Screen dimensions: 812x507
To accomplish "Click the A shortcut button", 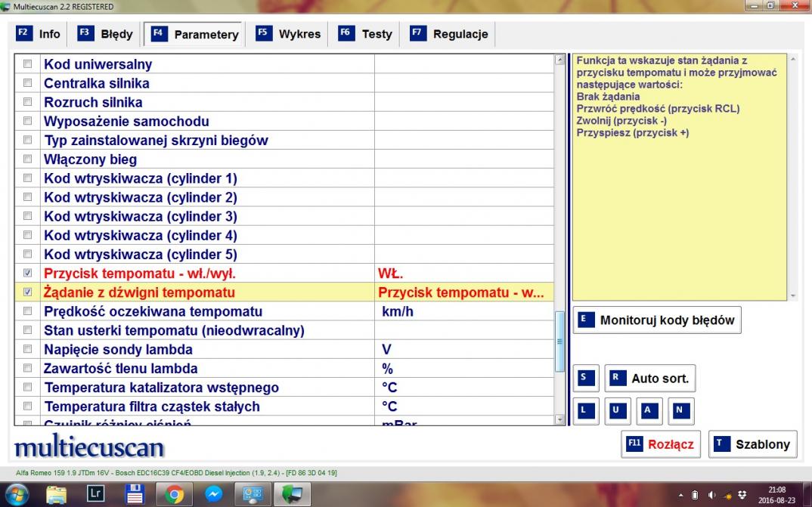I will 649,410.
